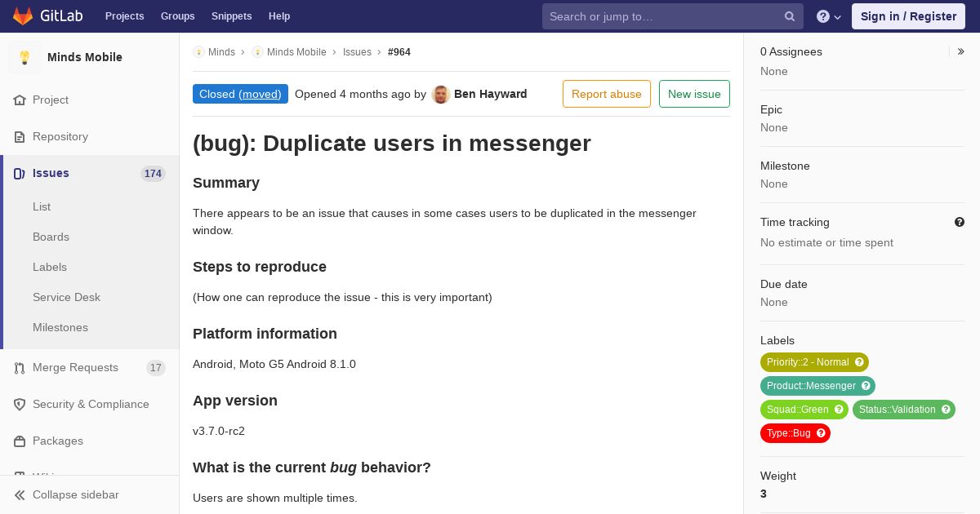Open Minds Mobile project title in sidebar
This screenshot has height=514, width=980.
point(85,57)
